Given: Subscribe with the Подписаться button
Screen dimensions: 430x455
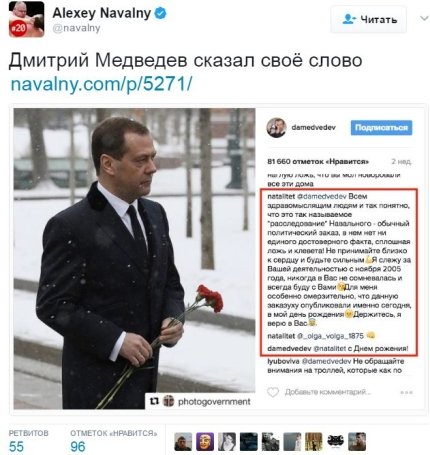Looking at the screenshot, I should coord(381,127).
